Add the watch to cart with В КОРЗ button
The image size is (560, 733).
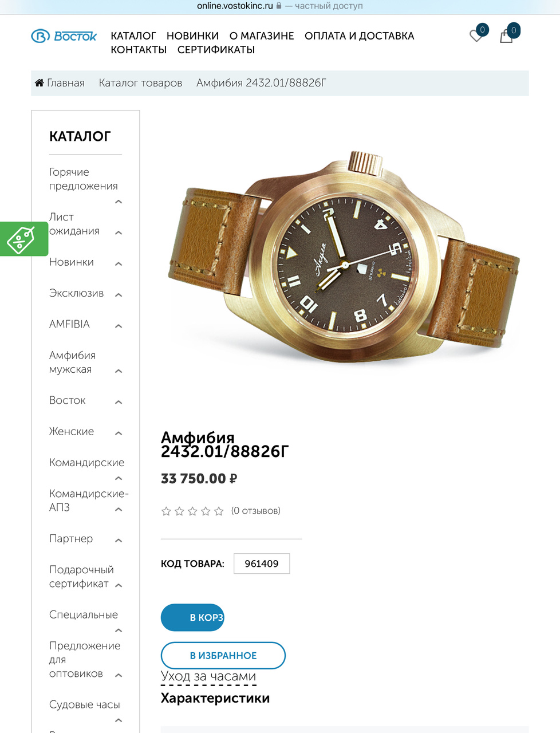[x=192, y=617]
